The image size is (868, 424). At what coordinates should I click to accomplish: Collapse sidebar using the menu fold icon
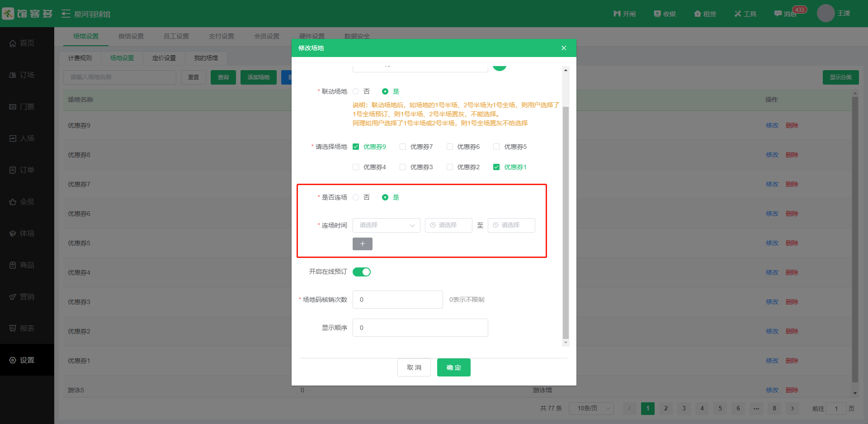[66, 14]
